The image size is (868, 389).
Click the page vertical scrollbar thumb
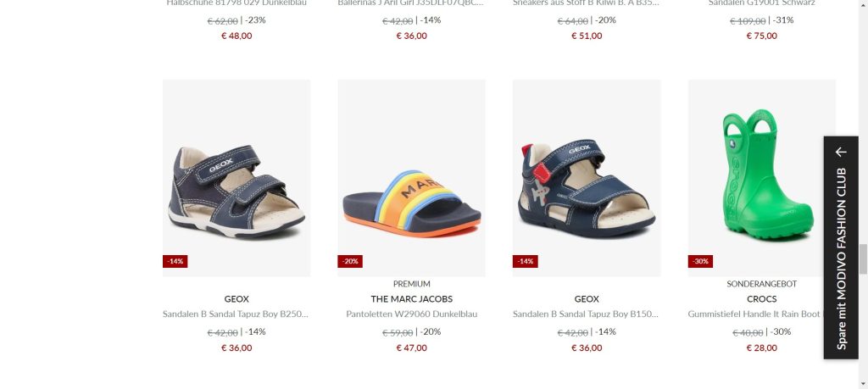[x=863, y=259]
